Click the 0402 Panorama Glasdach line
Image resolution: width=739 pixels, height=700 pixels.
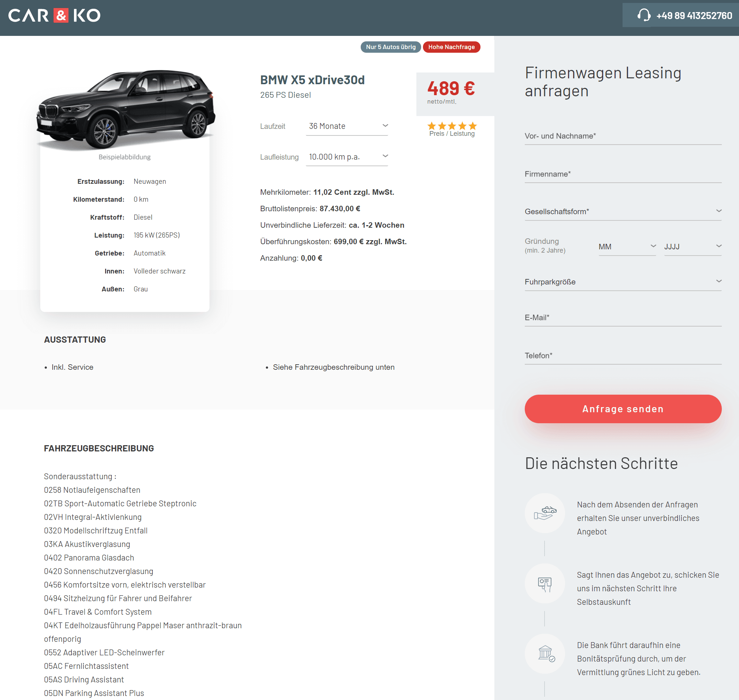click(89, 558)
